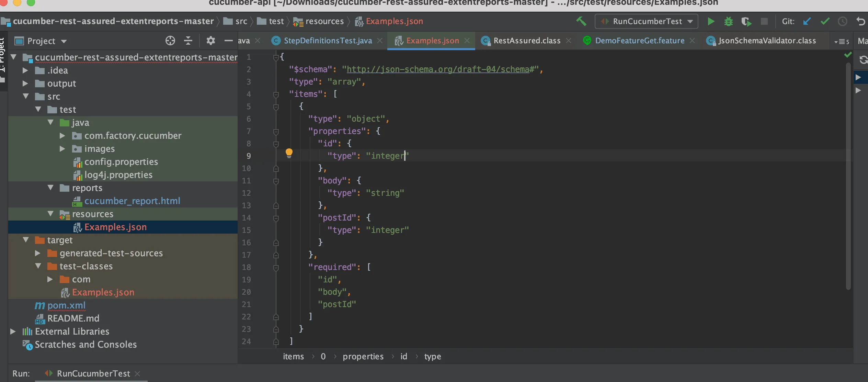Collapse the target folder
This screenshot has width=868, height=382.
point(26,240)
